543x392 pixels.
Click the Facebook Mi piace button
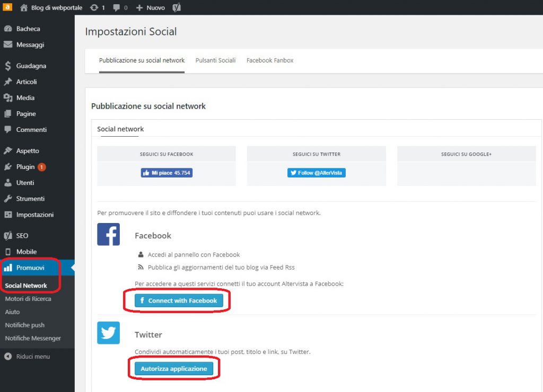167,173
